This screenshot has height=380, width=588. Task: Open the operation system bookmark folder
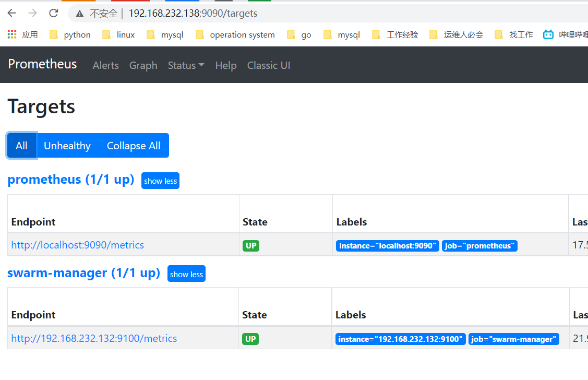point(235,35)
